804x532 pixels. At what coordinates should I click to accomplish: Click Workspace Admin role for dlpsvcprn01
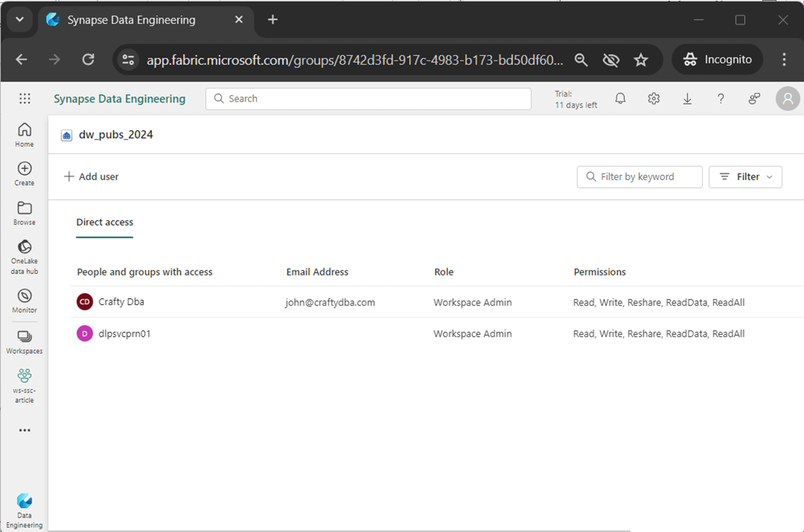coord(473,334)
